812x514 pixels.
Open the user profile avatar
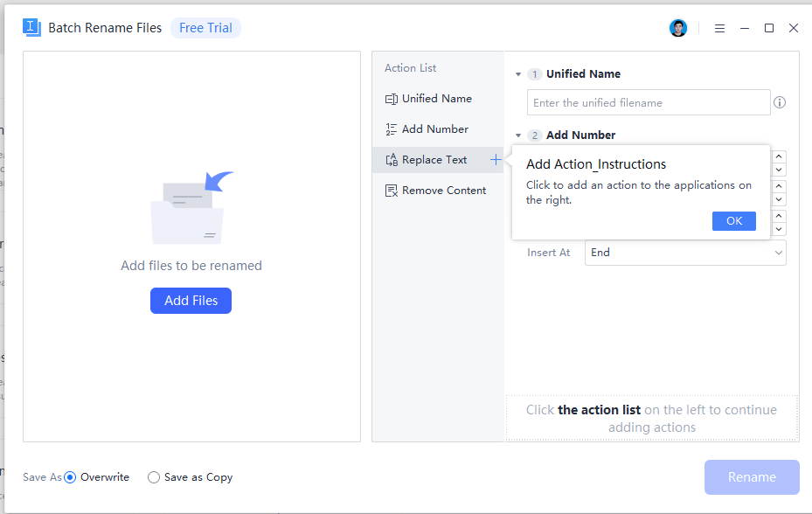678,27
